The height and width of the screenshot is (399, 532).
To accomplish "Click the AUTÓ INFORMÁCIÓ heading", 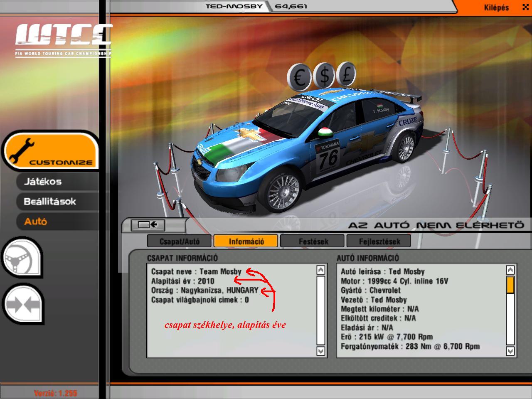I will tap(368, 258).
